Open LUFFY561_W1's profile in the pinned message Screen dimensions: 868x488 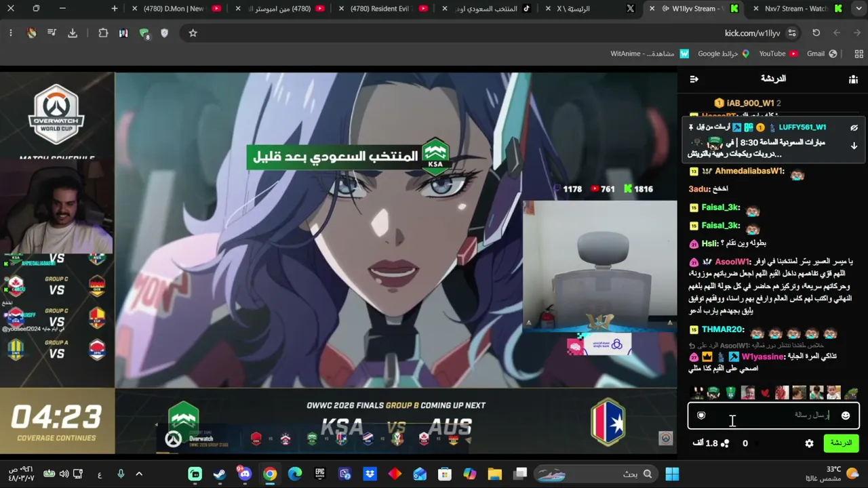click(x=802, y=127)
